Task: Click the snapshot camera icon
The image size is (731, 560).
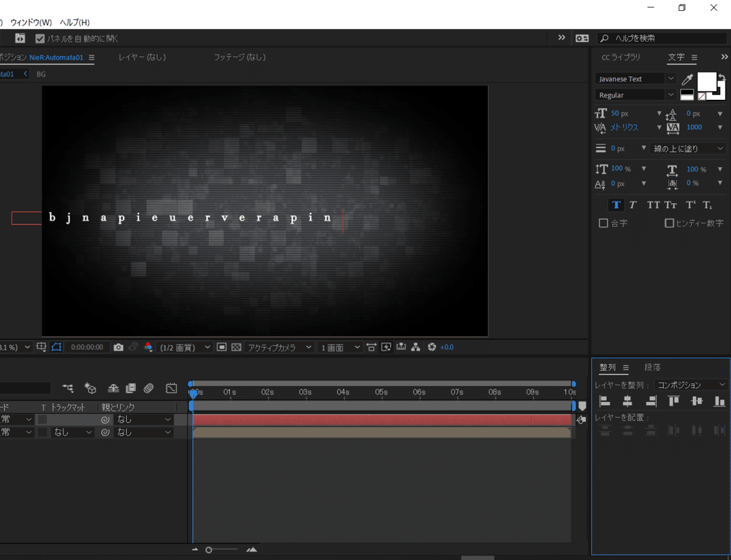Action: [119, 347]
